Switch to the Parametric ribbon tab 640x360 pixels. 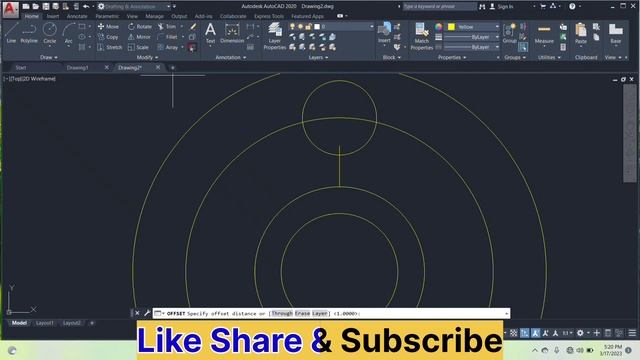click(x=107, y=16)
